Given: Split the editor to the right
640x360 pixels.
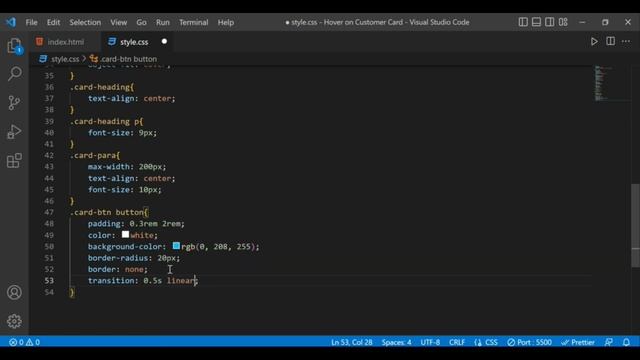Looking at the screenshot, I should [x=610, y=41].
